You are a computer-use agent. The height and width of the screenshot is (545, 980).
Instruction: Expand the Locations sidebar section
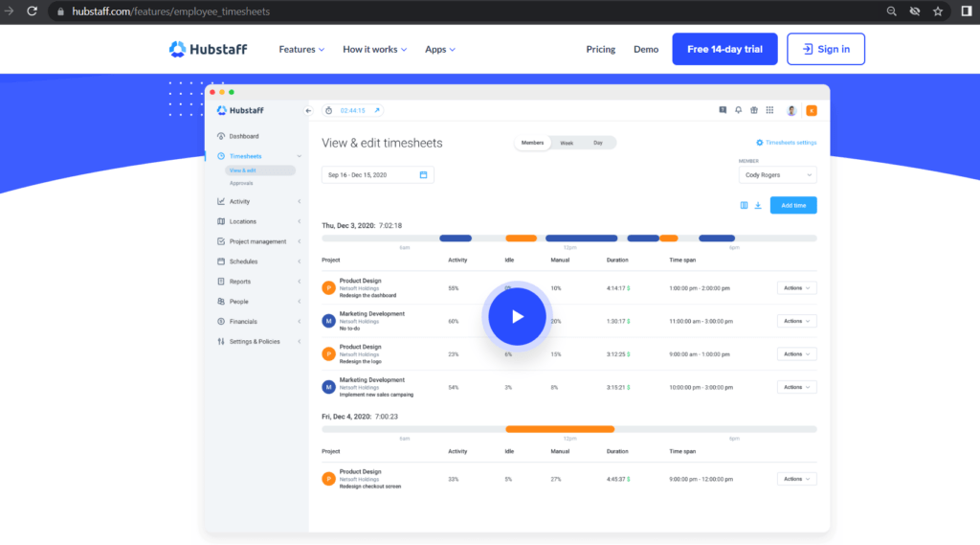pyautogui.click(x=300, y=221)
